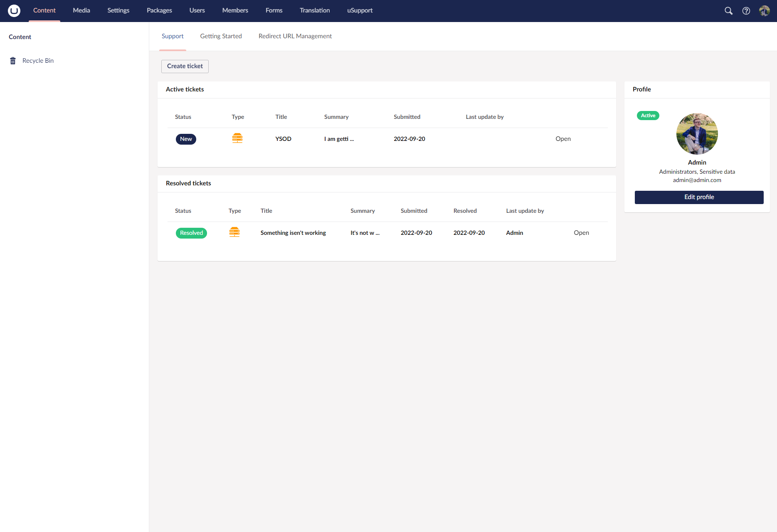
Task: Switch to the Media section
Action: (81, 11)
